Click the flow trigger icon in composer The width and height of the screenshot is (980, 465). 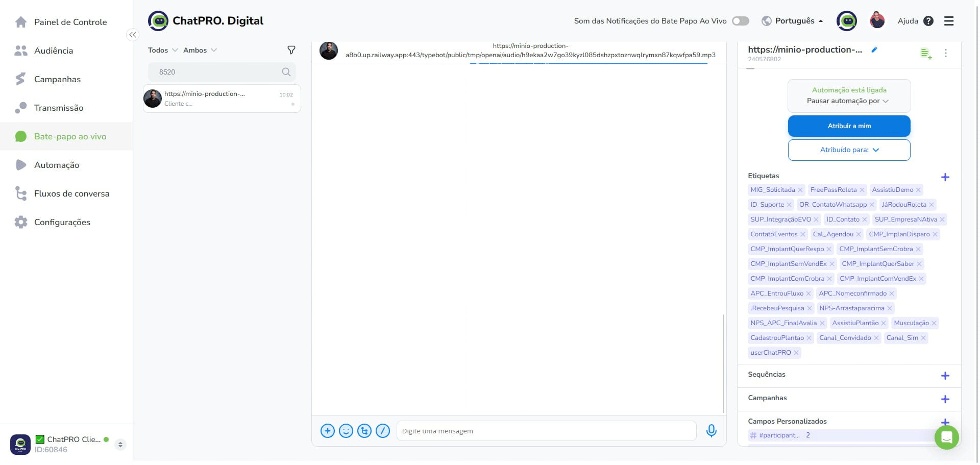pyautogui.click(x=364, y=431)
